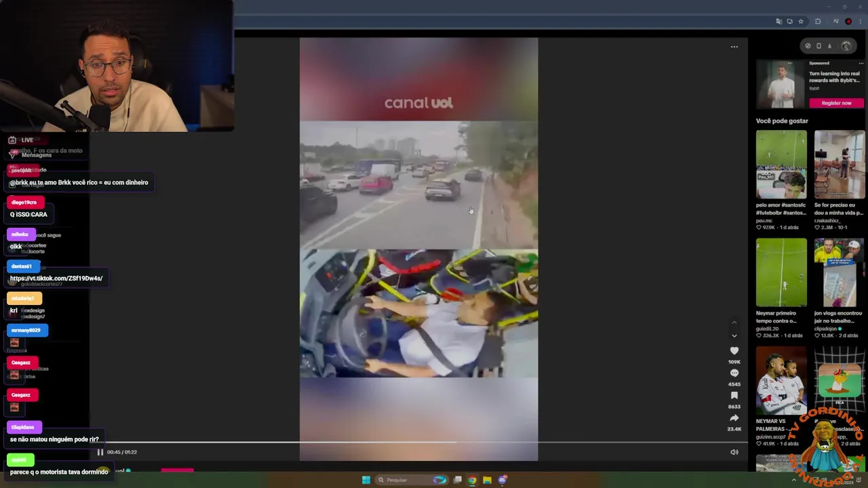868x488 pixels.
Task: Open the Neymar primeiro tempo contra thumbnail
Action: [781, 272]
